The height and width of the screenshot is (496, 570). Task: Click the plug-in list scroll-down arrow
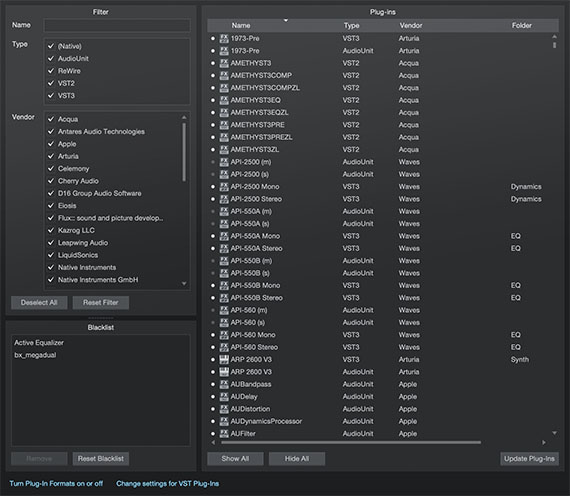click(554, 433)
